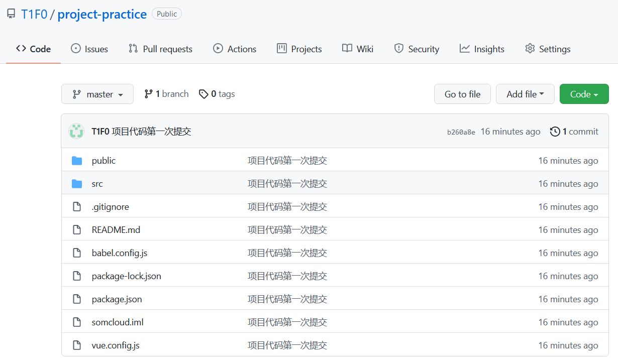This screenshot has width=618, height=364.
Task: Open the Security tab
Action: point(417,49)
